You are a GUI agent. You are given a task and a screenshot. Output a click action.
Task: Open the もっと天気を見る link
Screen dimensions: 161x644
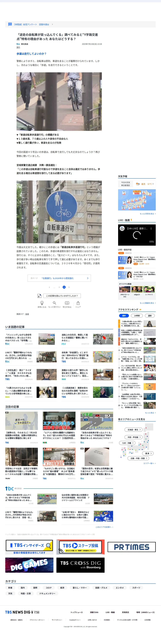pyautogui.click(x=148, y=214)
